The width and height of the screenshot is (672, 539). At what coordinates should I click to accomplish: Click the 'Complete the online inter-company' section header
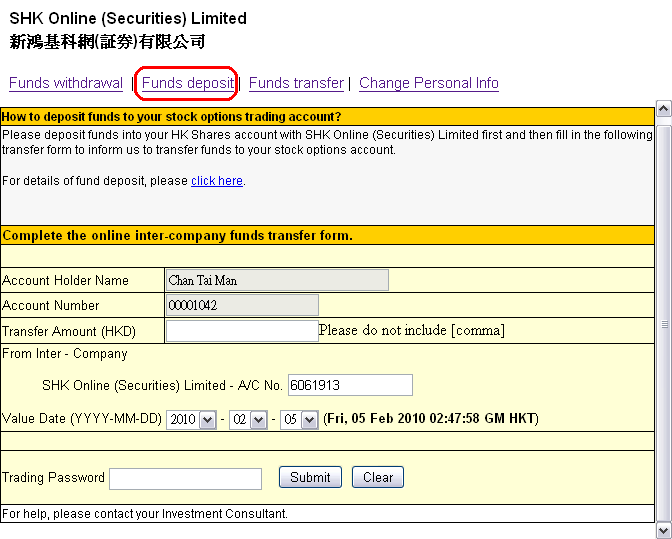(x=177, y=236)
